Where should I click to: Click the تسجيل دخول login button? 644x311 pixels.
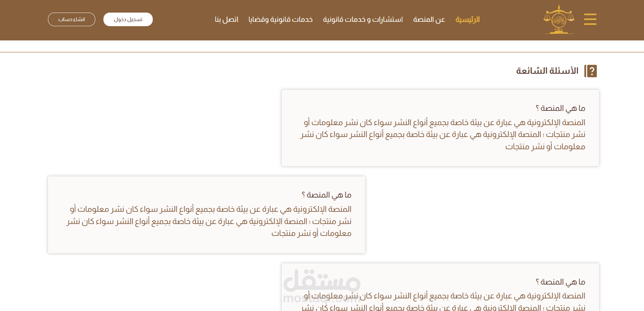128,19
